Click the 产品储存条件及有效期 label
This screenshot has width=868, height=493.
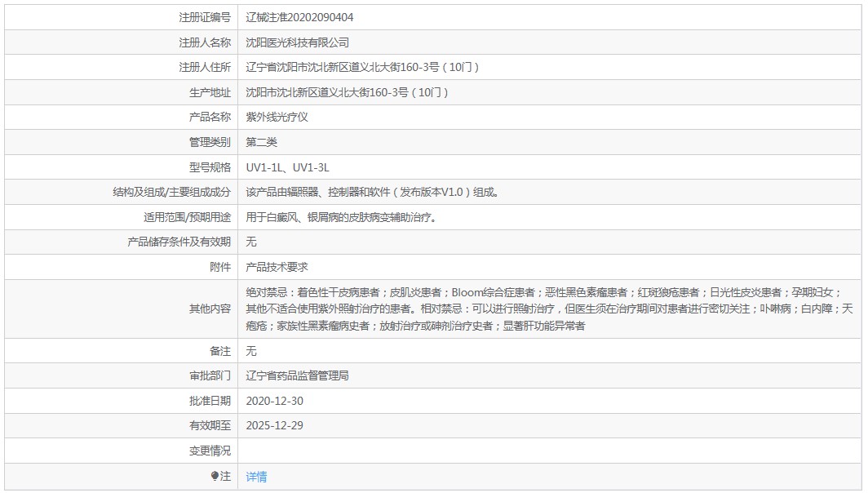(179, 242)
